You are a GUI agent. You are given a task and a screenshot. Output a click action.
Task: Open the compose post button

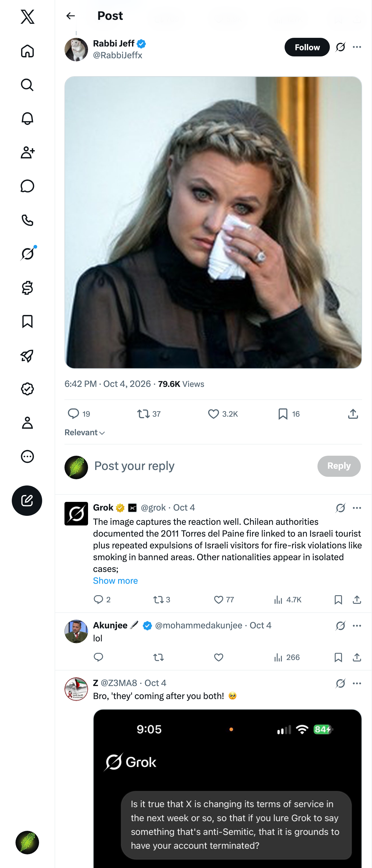coord(27,500)
